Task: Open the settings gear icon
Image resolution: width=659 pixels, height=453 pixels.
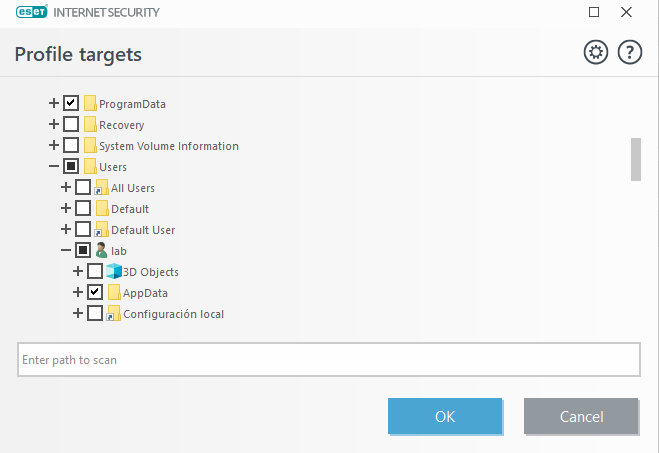Action: click(x=596, y=53)
